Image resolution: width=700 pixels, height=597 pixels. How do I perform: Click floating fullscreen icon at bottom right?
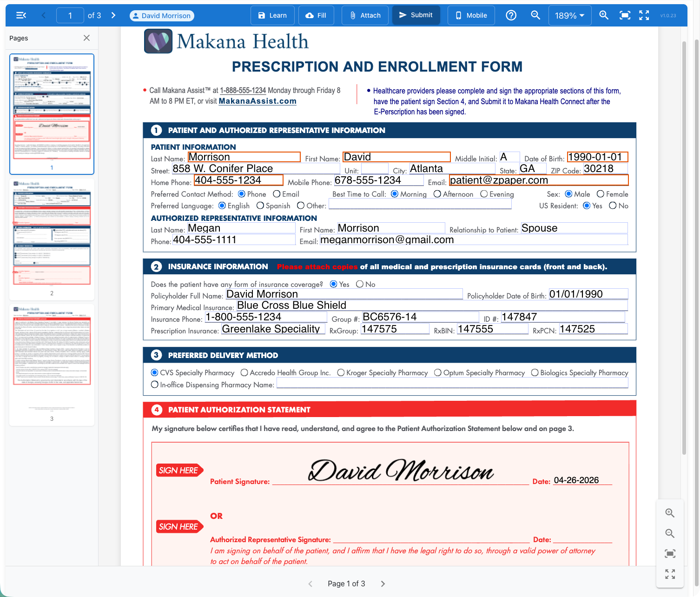point(670,574)
